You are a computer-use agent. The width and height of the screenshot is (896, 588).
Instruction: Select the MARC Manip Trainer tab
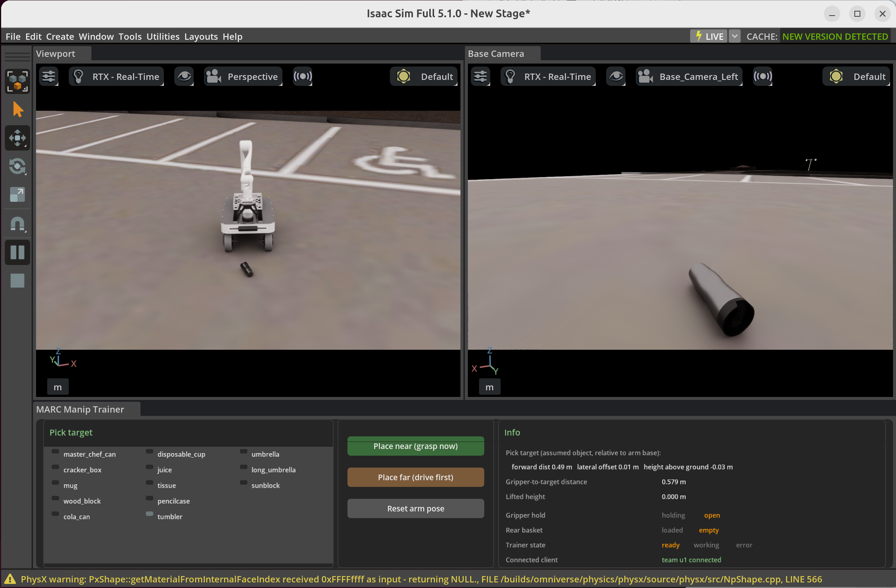point(87,409)
